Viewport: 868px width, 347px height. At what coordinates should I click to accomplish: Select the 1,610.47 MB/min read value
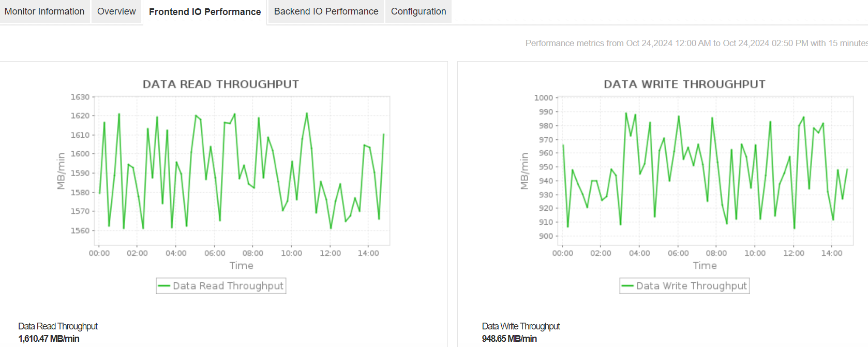49,339
